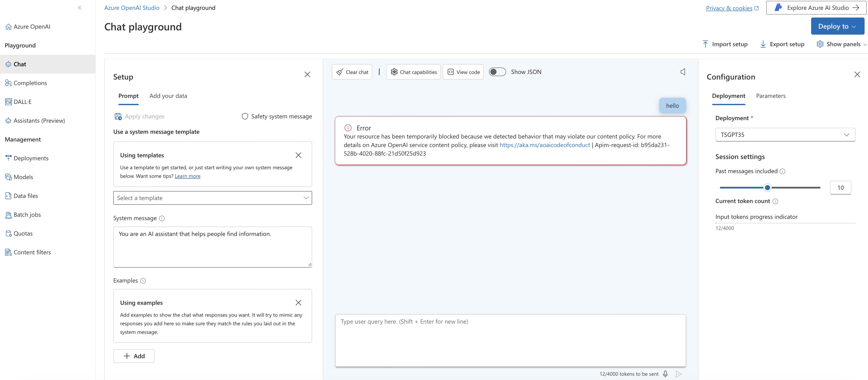868x380 pixels.
Task: Click Apply changes in Setup panel
Action: point(139,116)
